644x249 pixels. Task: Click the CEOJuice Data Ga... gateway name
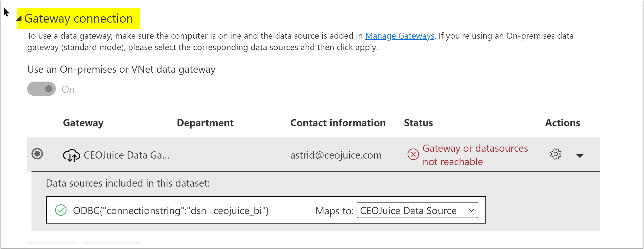[127, 155]
